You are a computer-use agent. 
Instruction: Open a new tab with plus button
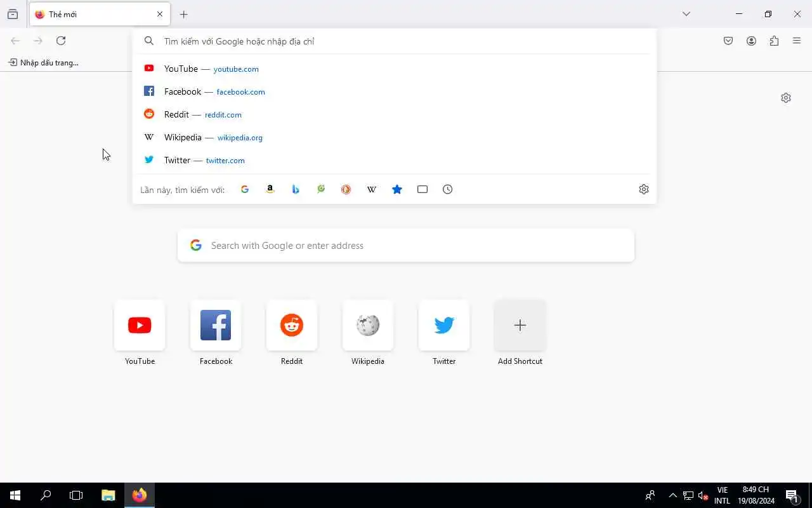tap(184, 14)
